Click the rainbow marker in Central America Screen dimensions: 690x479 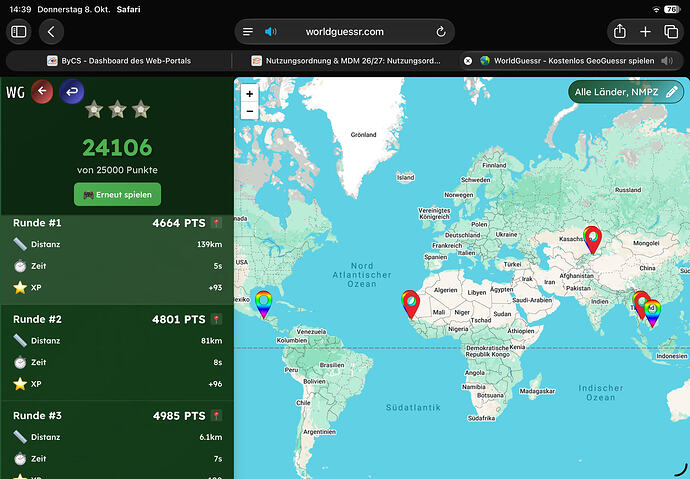[264, 304]
